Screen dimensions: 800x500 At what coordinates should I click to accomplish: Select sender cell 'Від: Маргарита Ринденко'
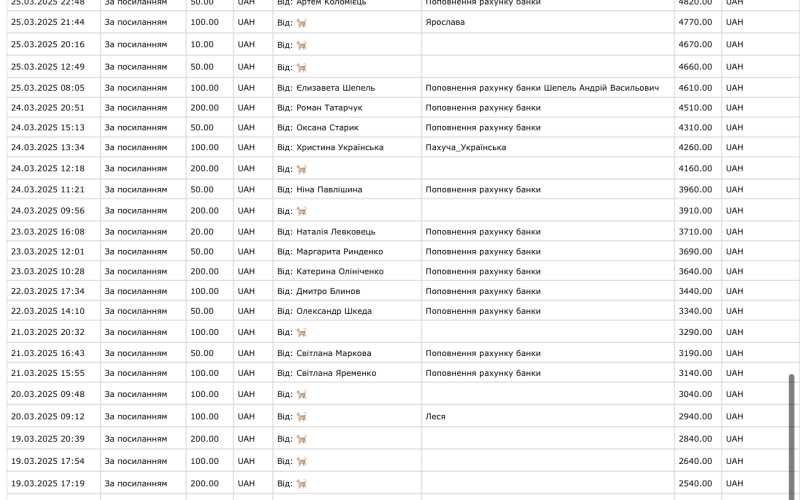pyautogui.click(x=347, y=252)
